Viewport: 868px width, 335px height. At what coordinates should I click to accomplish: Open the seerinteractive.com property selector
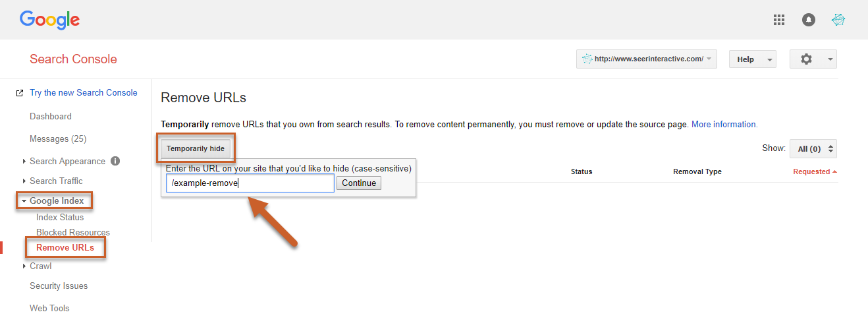pos(646,59)
